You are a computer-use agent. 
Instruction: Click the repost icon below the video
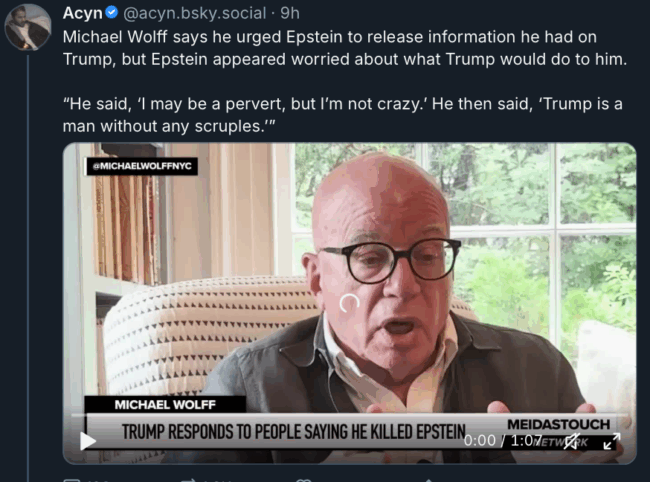coord(189,480)
